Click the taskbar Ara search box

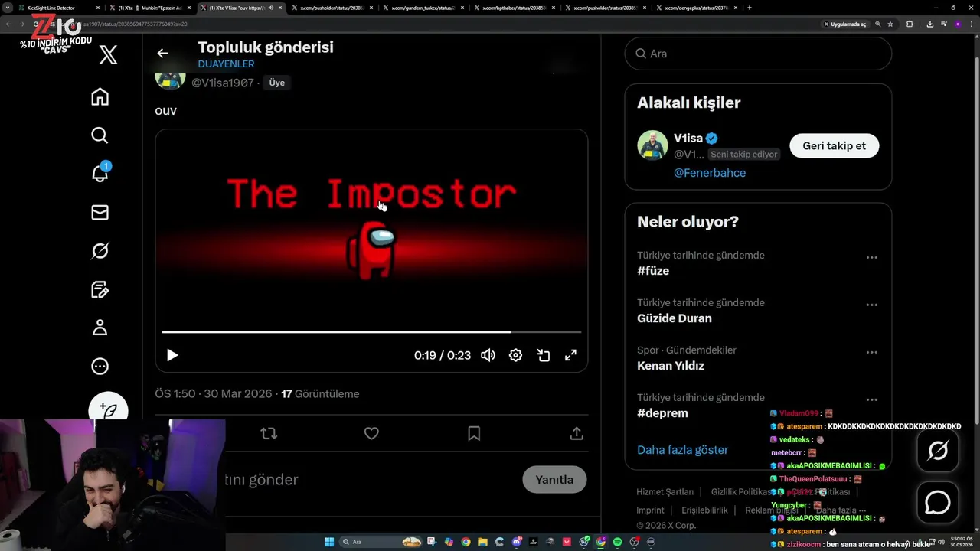click(382, 542)
